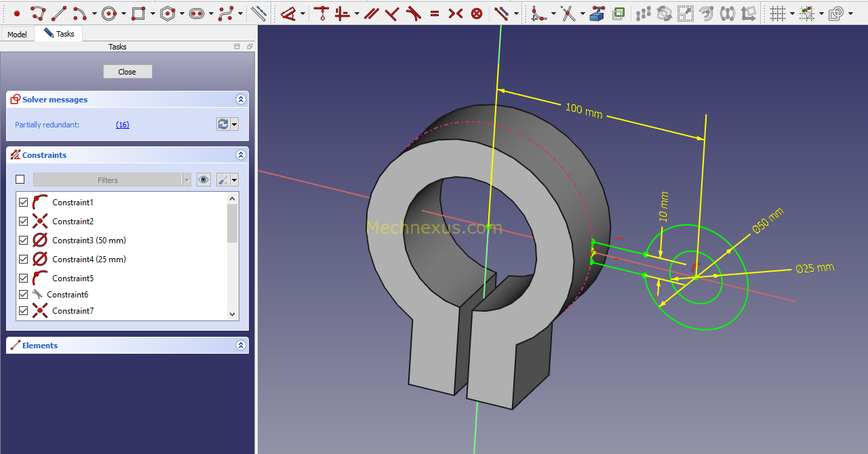868x454 pixels.
Task: Select the Create rectangle tool
Action: 138,12
